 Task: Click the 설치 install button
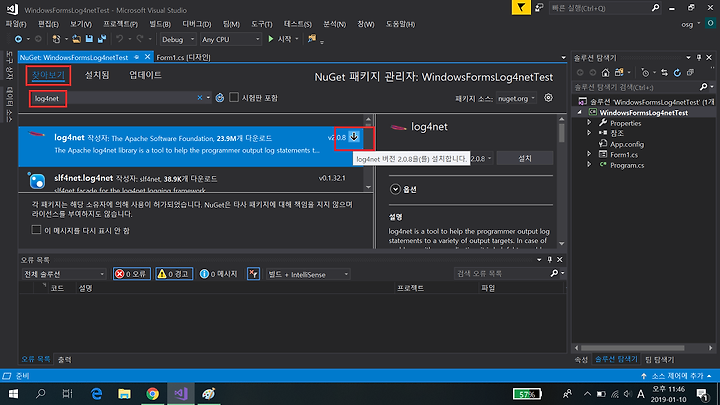click(x=525, y=158)
